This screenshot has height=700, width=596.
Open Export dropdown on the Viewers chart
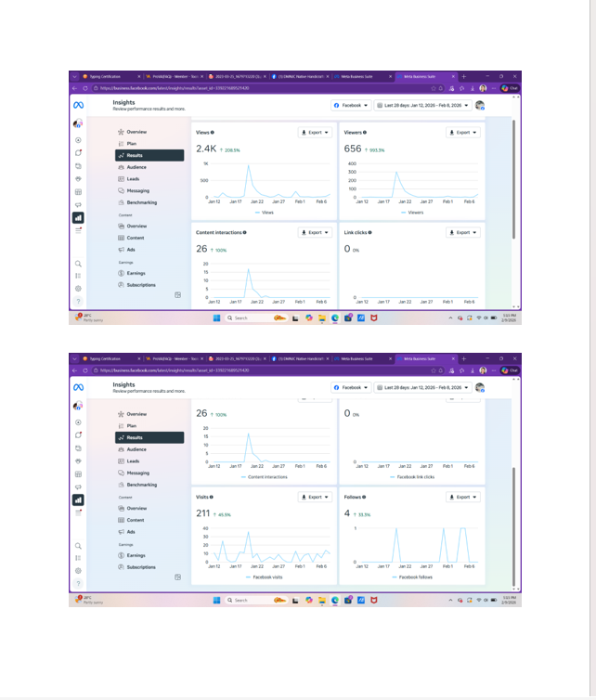click(463, 133)
